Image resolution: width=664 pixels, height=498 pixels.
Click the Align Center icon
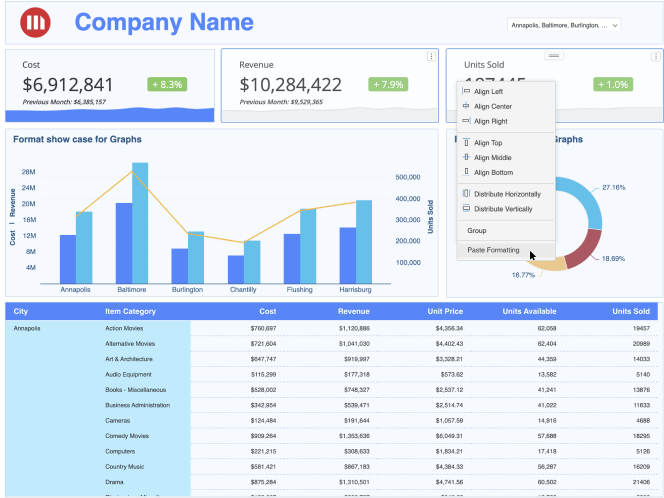click(466, 106)
